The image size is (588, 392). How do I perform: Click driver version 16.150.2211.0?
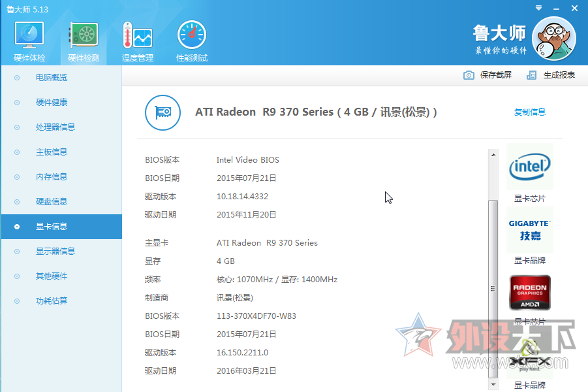(242, 353)
